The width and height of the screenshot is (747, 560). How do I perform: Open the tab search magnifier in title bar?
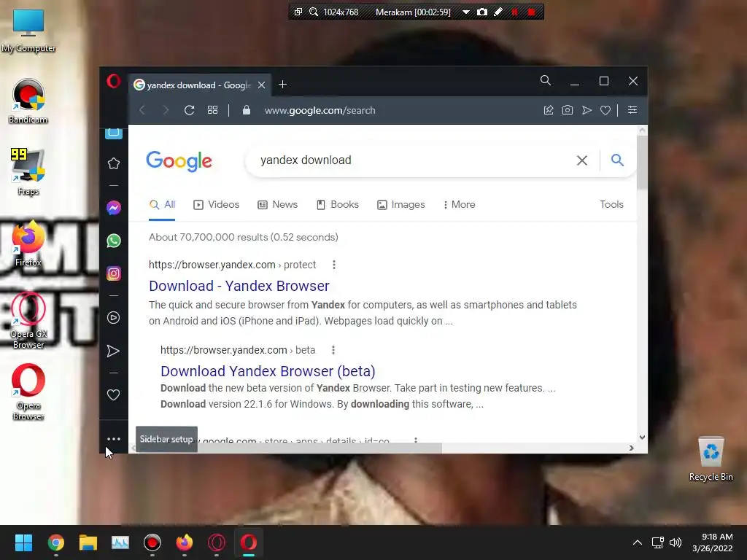point(546,80)
